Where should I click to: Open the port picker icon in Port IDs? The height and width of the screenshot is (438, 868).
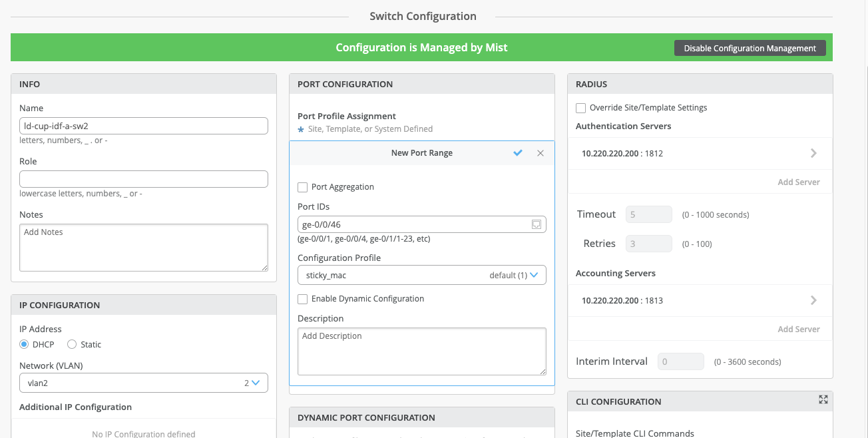click(x=537, y=225)
